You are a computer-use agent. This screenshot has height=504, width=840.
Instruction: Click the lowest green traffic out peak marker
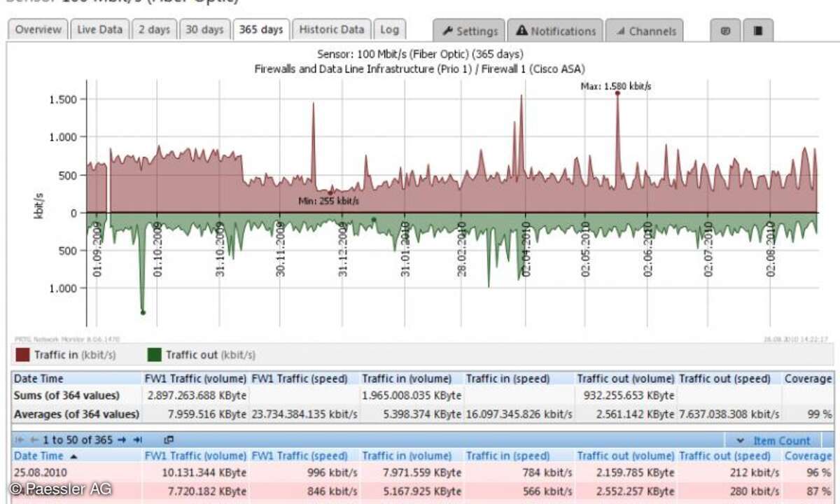(x=143, y=312)
